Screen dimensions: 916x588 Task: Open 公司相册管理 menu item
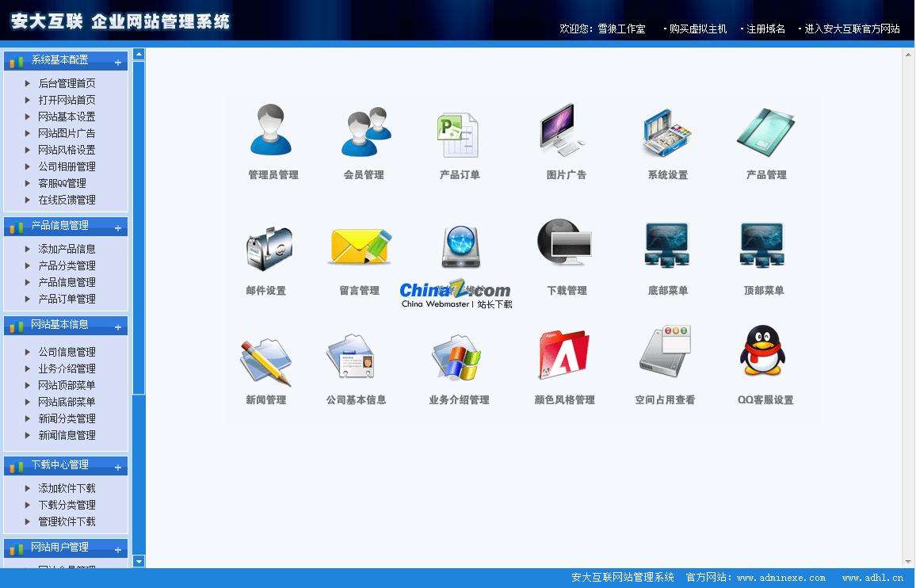coord(67,166)
